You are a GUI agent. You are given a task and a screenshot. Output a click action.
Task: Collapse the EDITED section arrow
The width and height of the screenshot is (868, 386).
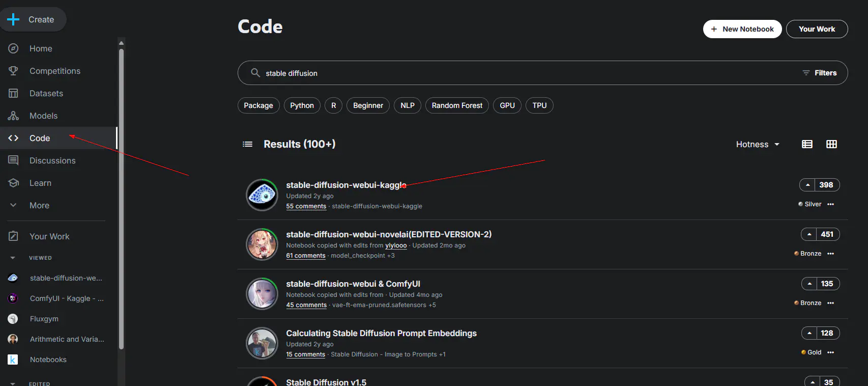pos(13,383)
